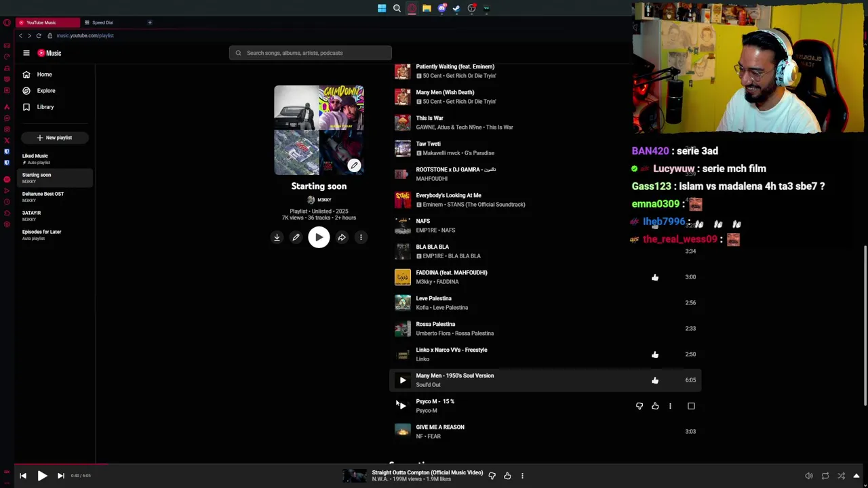
Task: Click the address bar URL
Action: click(85, 35)
